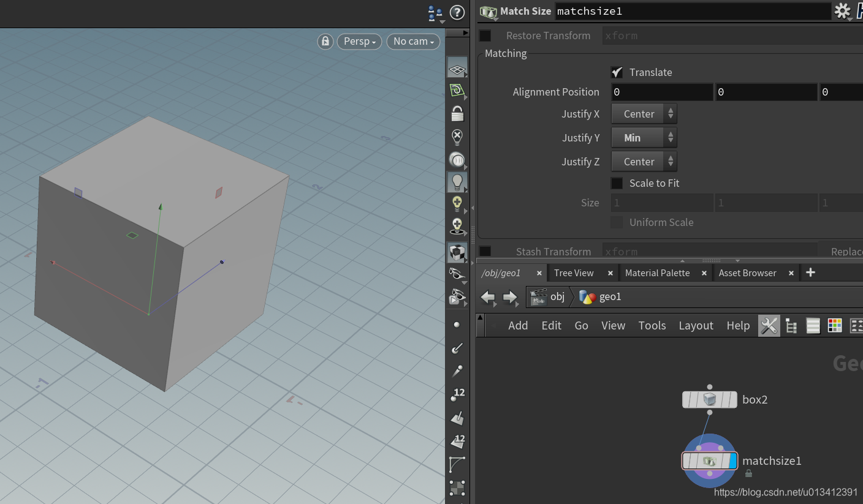
Task: Navigate forward with the right arrow
Action: coord(510,298)
